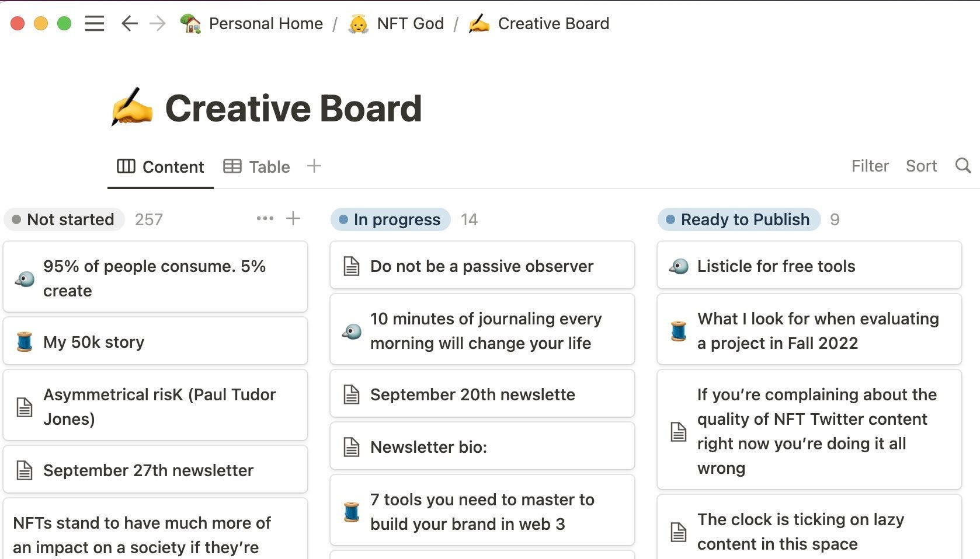Switch to the Table view tab
980x559 pixels.
[257, 167]
